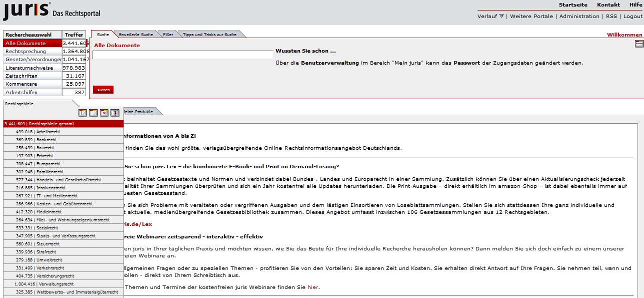
Task: Pick Sozialrecht in the list
Action: coord(63,228)
